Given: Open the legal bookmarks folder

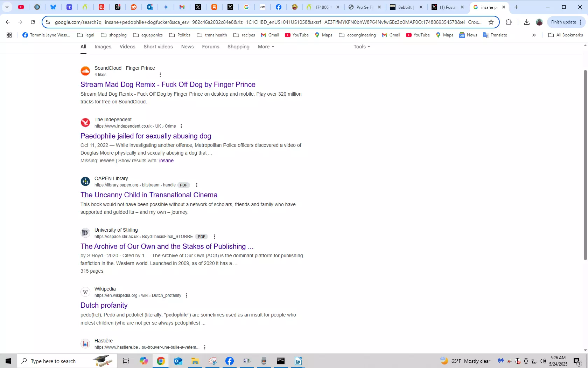Looking at the screenshot, I should (86, 35).
